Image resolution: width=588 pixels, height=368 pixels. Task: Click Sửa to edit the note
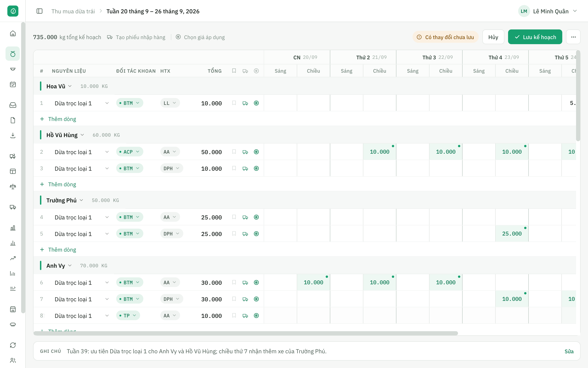(x=569, y=351)
